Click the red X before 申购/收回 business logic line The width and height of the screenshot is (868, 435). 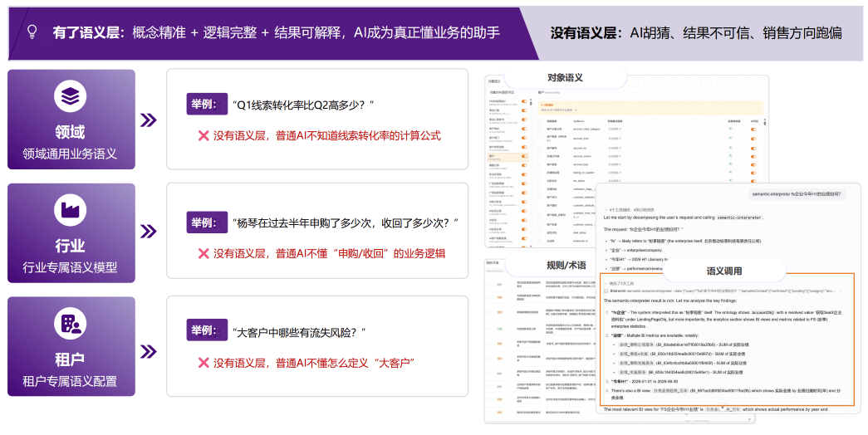(204, 253)
